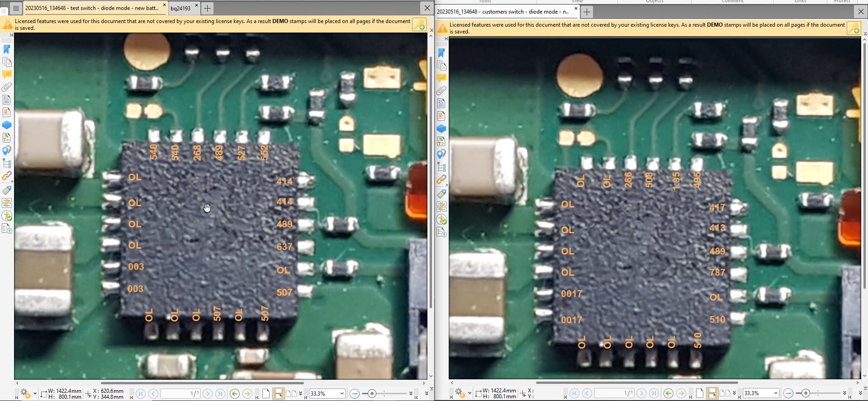Click page number field in left window
Image resolution: width=868 pixels, height=401 pixels.
(x=180, y=394)
